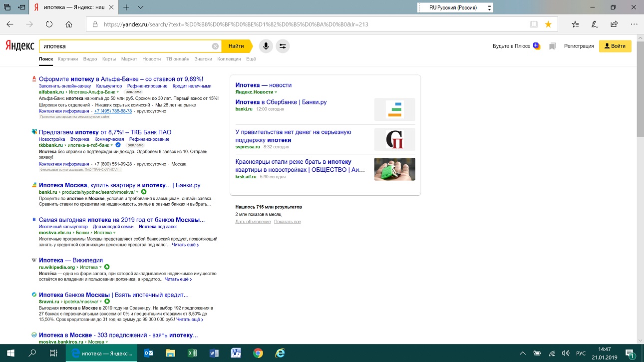Open the Ипотека — Википедия result link
The image size is (644, 362).
(x=70, y=260)
